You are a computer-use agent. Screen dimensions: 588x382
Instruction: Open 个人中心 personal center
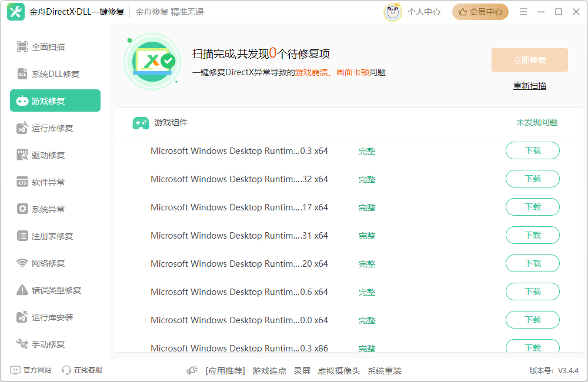click(x=423, y=11)
